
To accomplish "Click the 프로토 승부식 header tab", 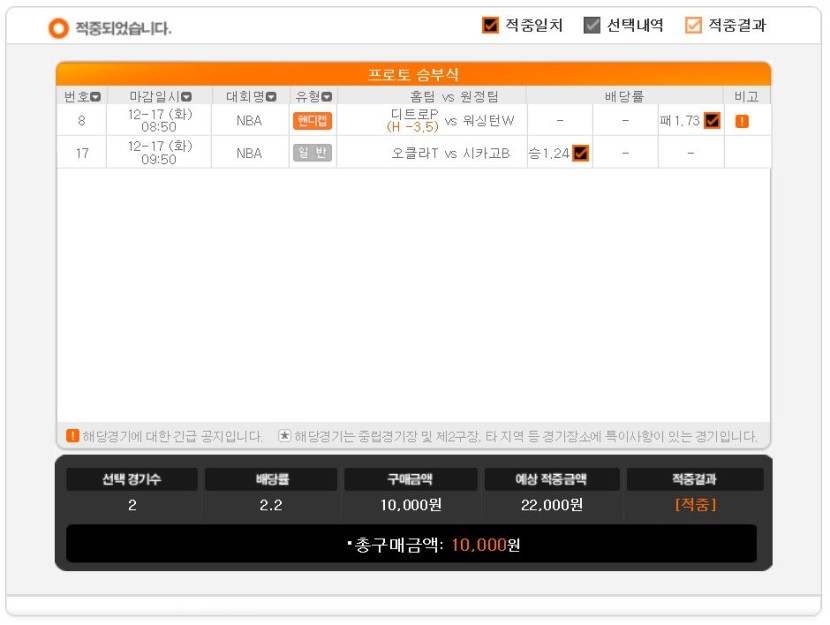I will (413, 74).
